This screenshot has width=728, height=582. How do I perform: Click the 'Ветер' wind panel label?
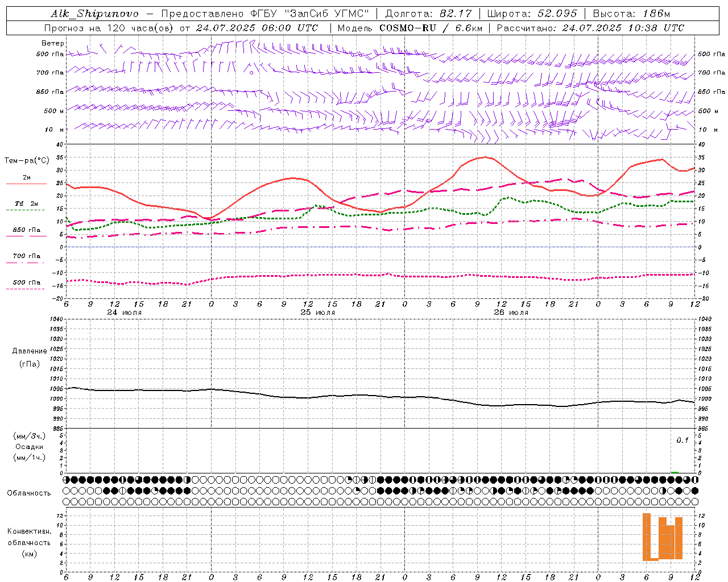coord(53,43)
